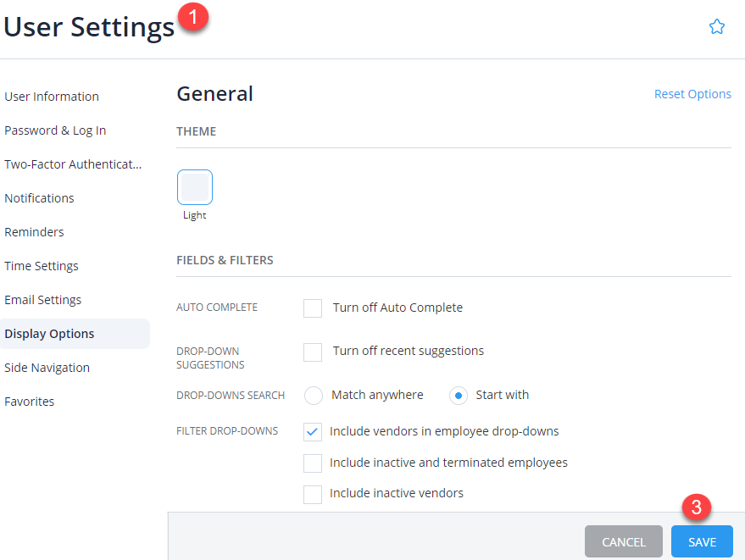
Task: Uncheck Include vendors in employee drop-downs
Action: point(312,431)
